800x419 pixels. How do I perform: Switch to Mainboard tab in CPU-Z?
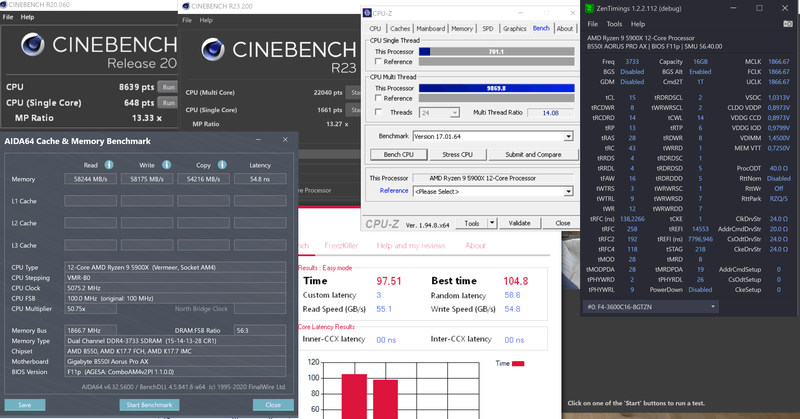click(x=431, y=29)
